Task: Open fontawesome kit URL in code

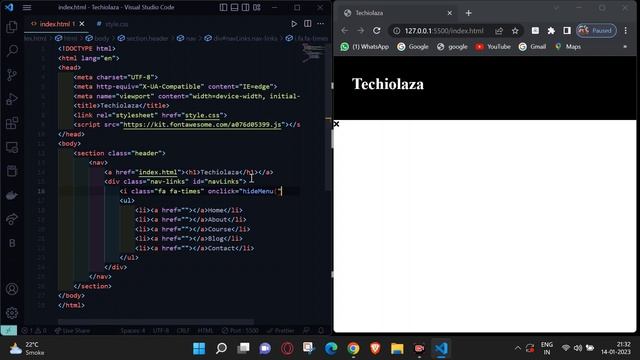Action: click(x=202, y=124)
